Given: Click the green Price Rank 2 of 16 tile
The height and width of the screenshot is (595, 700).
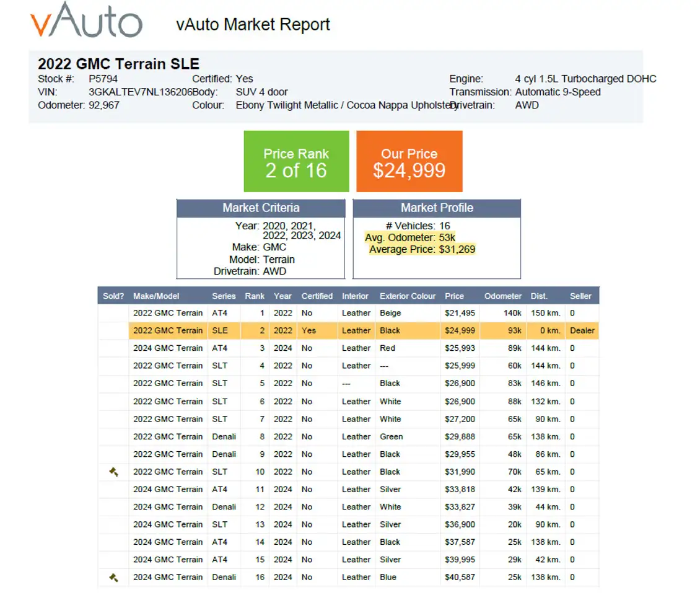Looking at the screenshot, I should (x=297, y=161).
